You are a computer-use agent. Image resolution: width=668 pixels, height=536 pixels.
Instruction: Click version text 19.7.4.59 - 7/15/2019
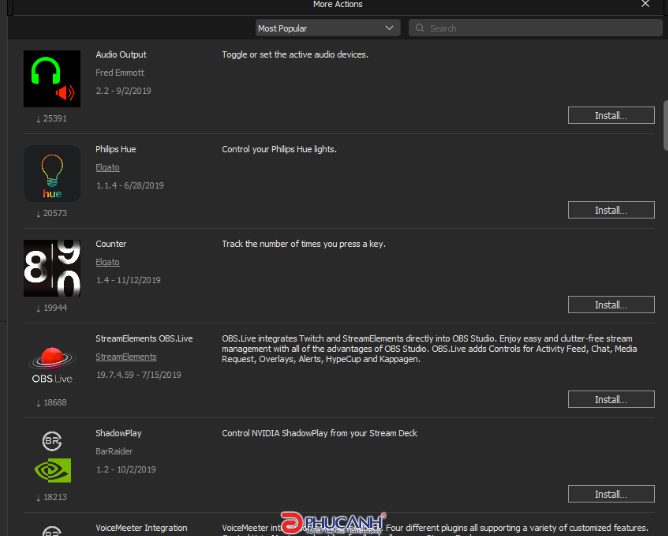click(138, 375)
